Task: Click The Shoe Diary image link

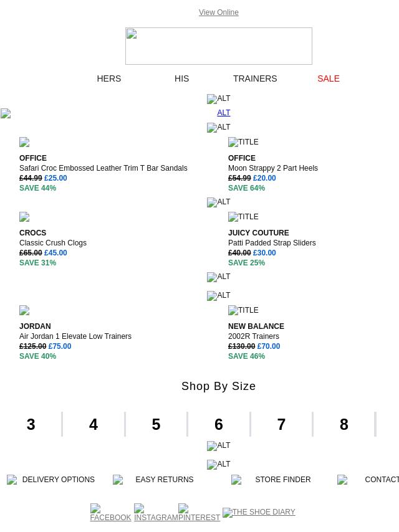Action: (x=259, y=512)
